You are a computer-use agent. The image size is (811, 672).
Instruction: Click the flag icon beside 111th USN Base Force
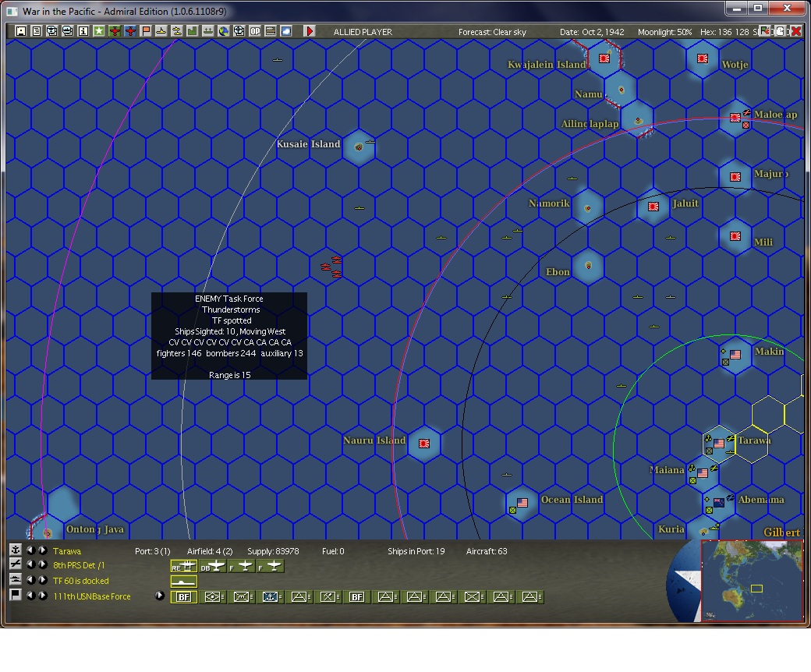click(x=16, y=596)
